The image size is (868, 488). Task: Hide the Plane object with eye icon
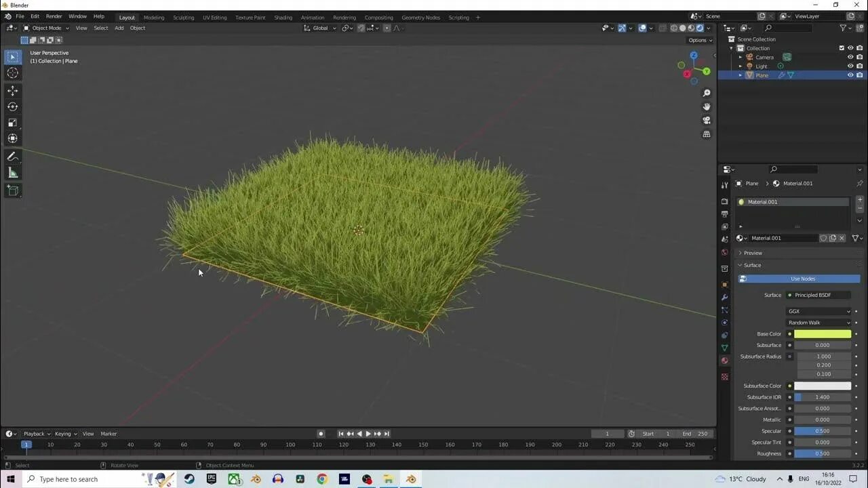pos(850,75)
